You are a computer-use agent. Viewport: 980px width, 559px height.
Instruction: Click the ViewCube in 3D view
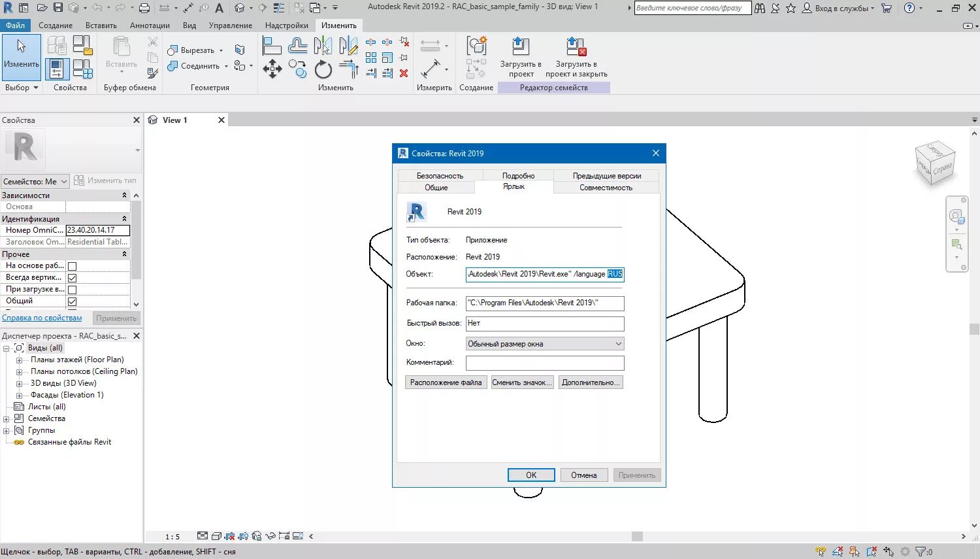pos(936,163)
